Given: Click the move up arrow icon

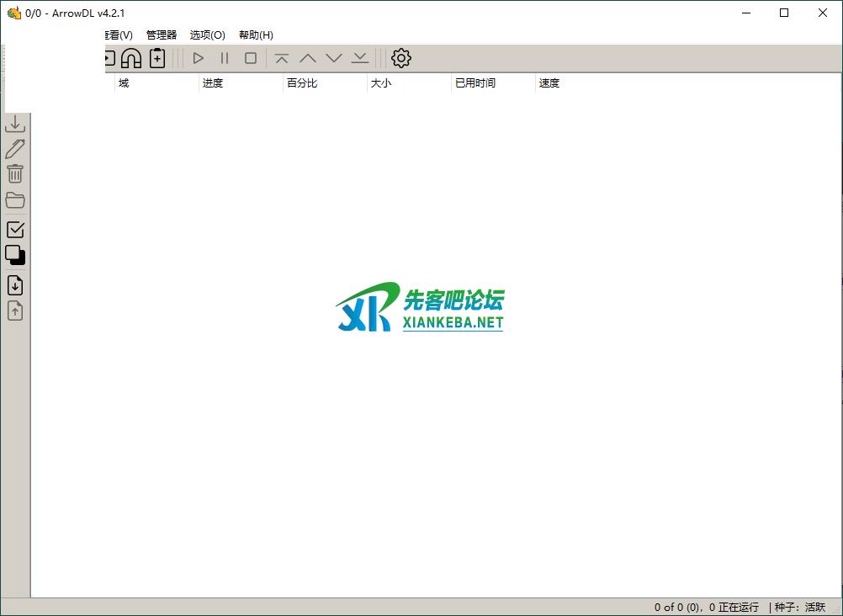Looking at the screenshot, I should pyautogui.click(x=308, y=58).
